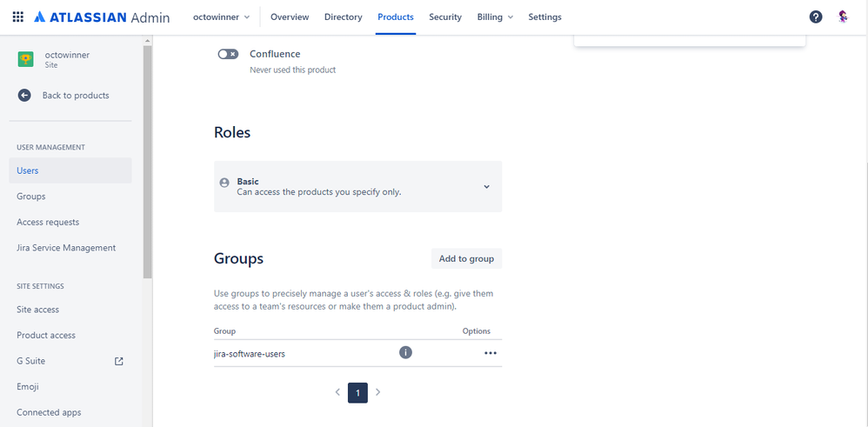
Task: Click the SITE SETTINGS section label
Action: pyautogui.click(x=40, y=286)
